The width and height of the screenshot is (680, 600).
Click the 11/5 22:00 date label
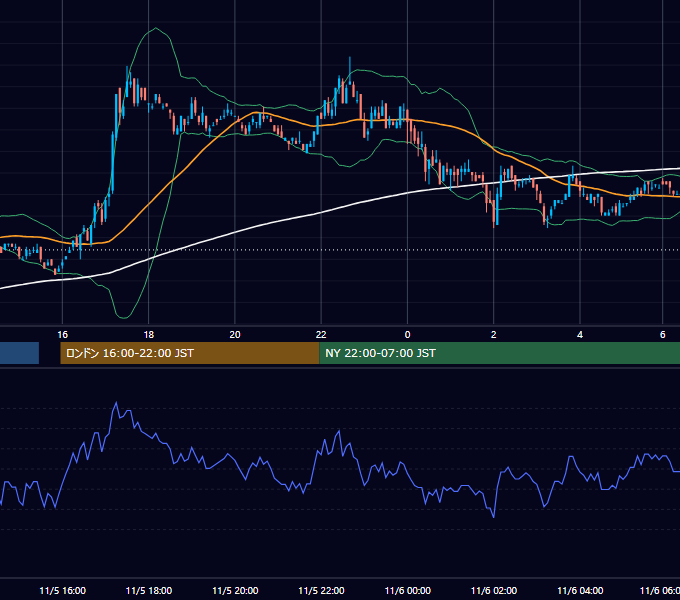tap(321, 590)
